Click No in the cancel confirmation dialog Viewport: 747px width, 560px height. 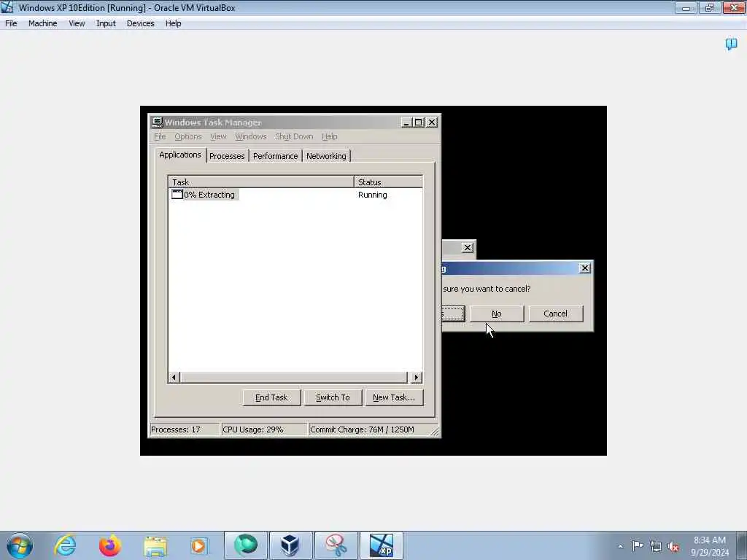tap(497, 314)
